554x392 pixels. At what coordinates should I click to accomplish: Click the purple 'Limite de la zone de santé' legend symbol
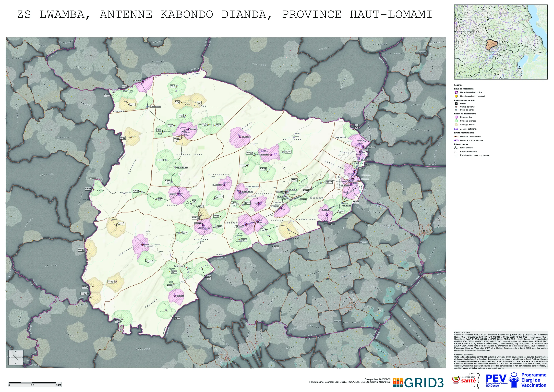(x=456, y=140)
